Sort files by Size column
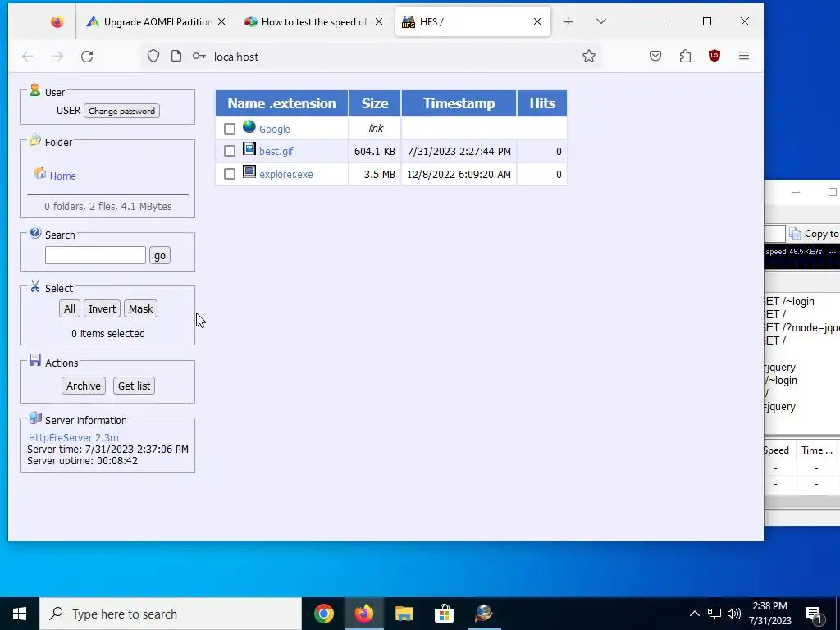This screenshot has height=630, width=840. click(x=374, y=103)
